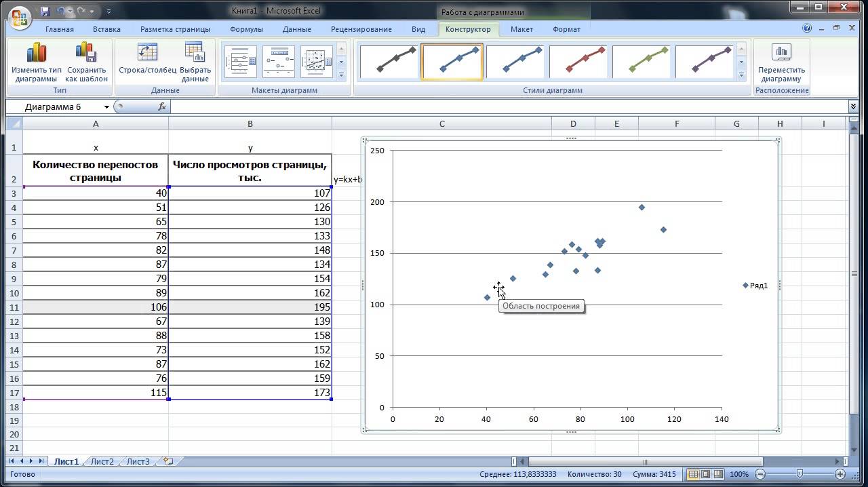The image size is (868, 487).
Task: Open the Рецензирование tab
Action: coord(361,29)
